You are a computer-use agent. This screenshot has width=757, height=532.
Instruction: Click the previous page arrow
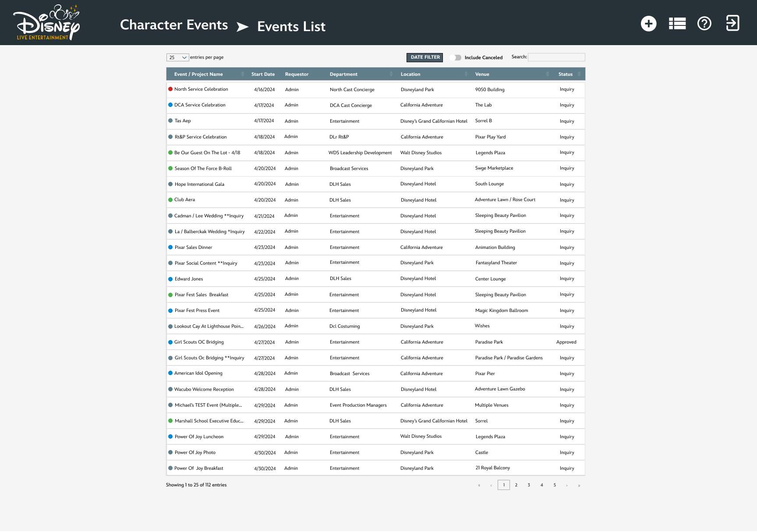point(491,485)
